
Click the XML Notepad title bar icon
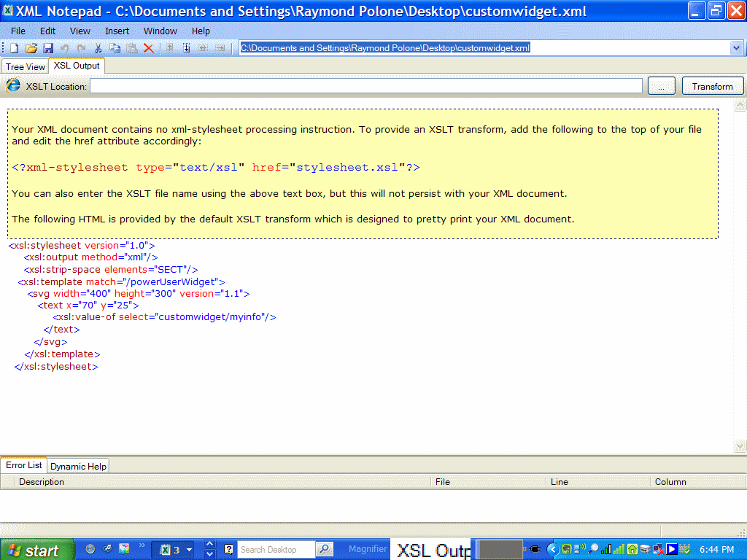point(7,10)
